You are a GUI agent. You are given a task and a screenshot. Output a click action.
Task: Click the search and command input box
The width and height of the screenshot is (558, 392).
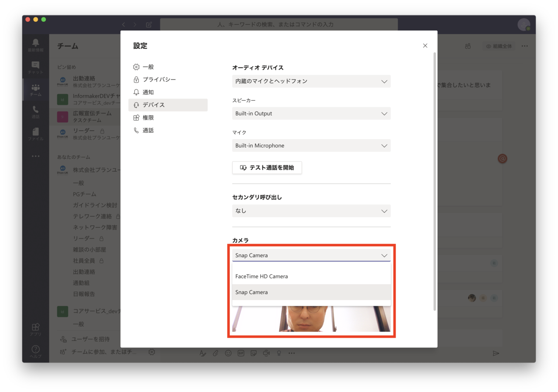pyautogui.click(x=279, y=25)
